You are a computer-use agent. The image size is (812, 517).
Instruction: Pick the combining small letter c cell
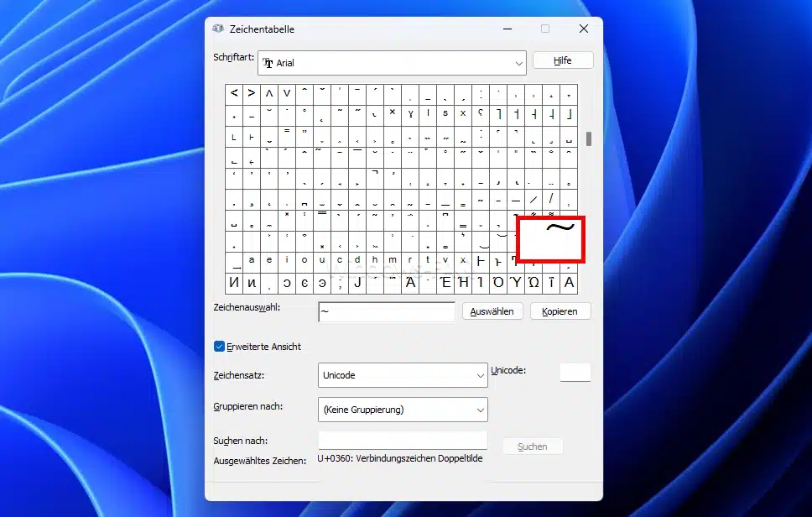[340, 262]
